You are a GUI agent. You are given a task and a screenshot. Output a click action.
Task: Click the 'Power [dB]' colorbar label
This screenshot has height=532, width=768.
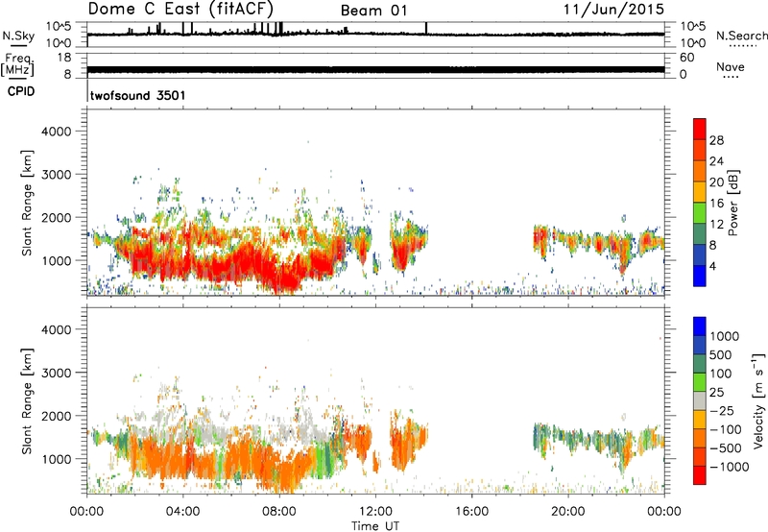tap(732, 203)
